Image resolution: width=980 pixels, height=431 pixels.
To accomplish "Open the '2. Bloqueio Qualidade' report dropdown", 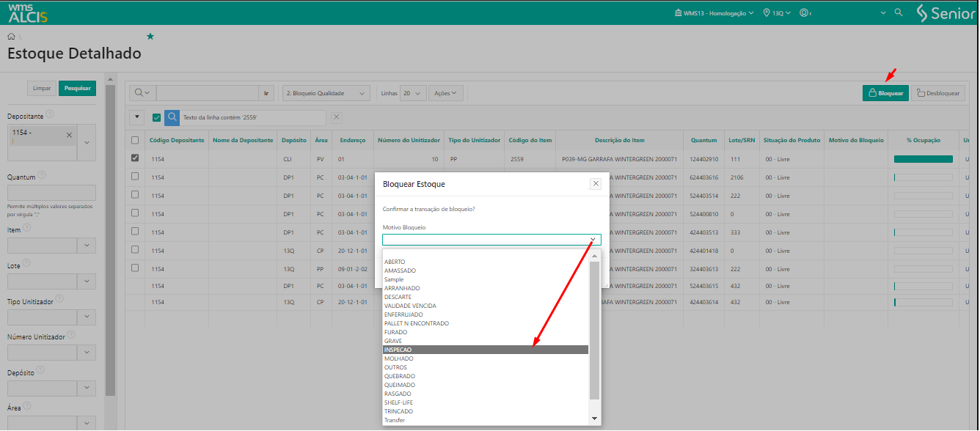I will pos(326,93).
